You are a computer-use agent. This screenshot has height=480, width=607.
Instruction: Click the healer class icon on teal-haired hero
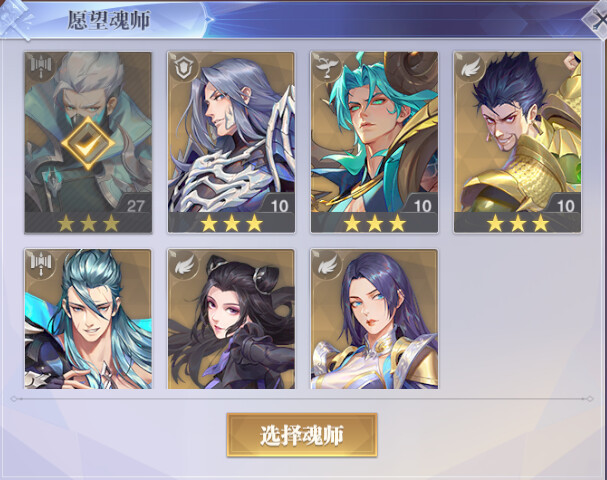(326, 67)
